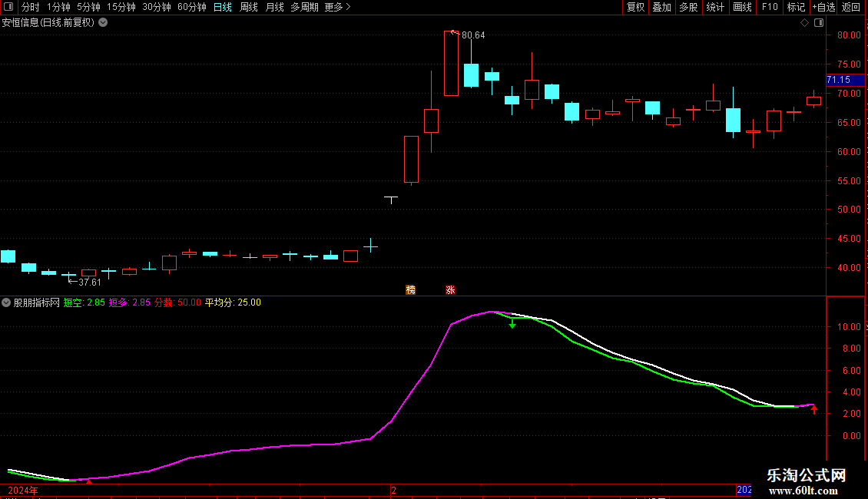Expand the 安恒信息 chart title dropdown

pyautogui.click(x=103, y=23)
